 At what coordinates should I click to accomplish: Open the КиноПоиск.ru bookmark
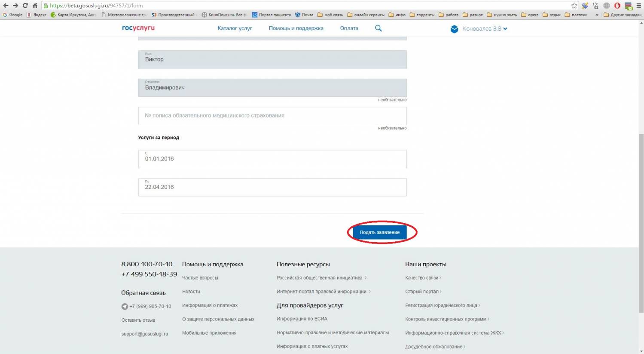[x=225, y=15]
